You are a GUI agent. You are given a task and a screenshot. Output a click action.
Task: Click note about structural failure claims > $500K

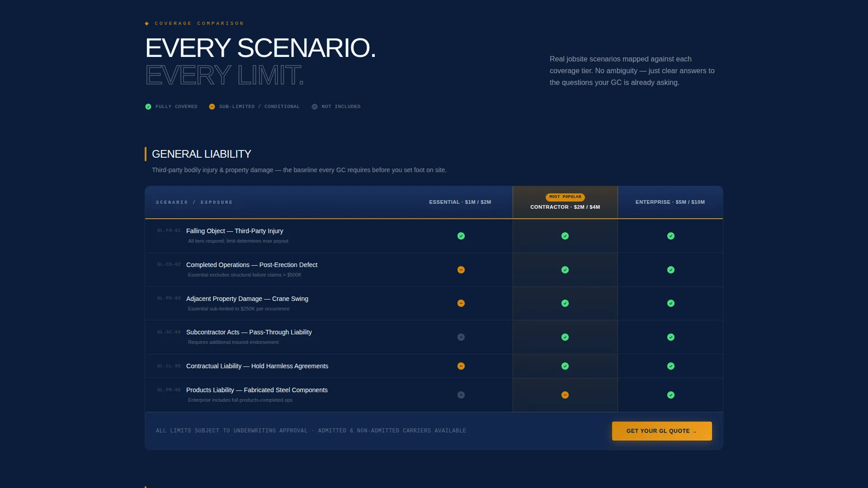click(245, 275)
